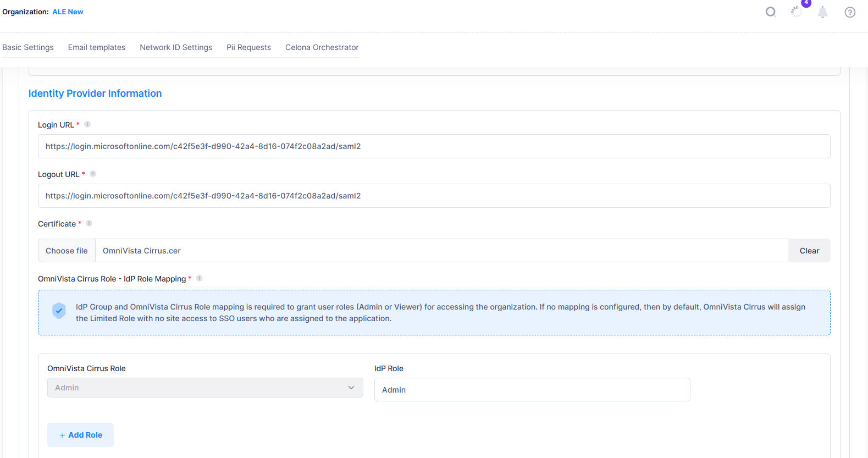The width and height of the screenshot is (868, 458).
Task: Click the OmniVista Cirrus Role column label
Action: pyautogui.click(x=86, y=368)
